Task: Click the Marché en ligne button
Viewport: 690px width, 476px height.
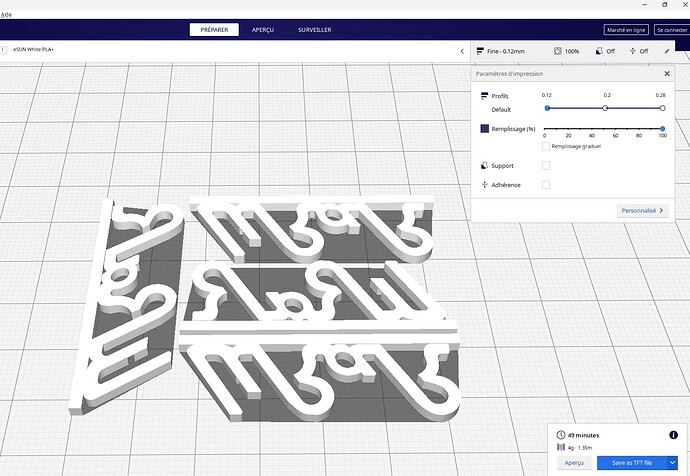Action: (x=626, y=30)
